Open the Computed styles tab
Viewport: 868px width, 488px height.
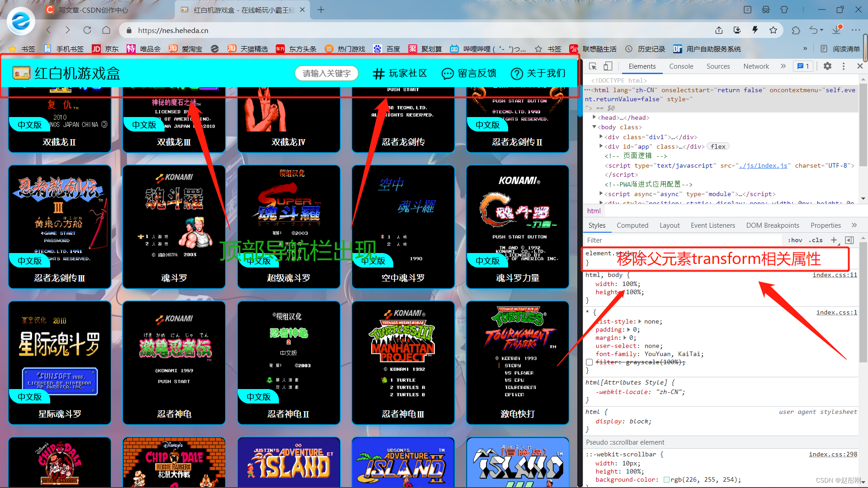point(632,225)
